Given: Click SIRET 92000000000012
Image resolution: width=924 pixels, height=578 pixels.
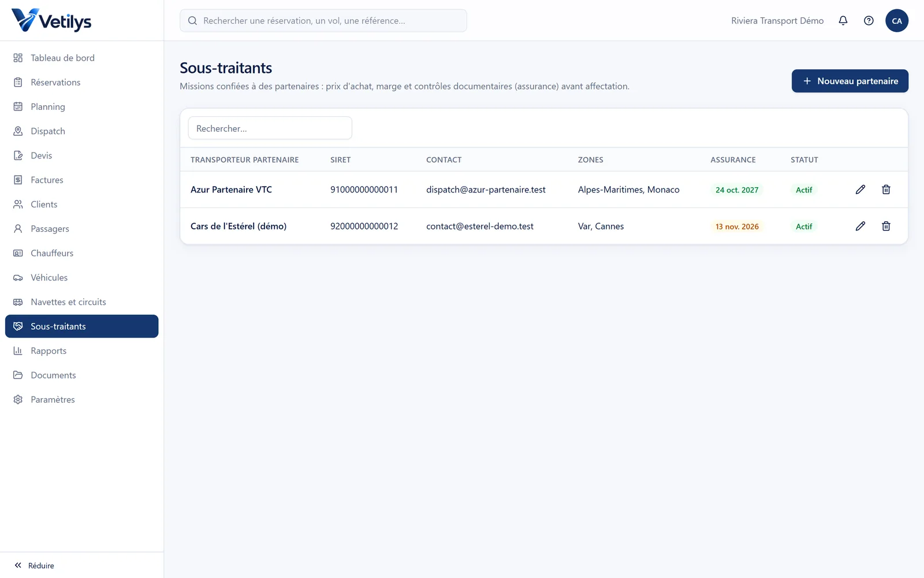Looking at the screenshot, I should click(364, 226).
